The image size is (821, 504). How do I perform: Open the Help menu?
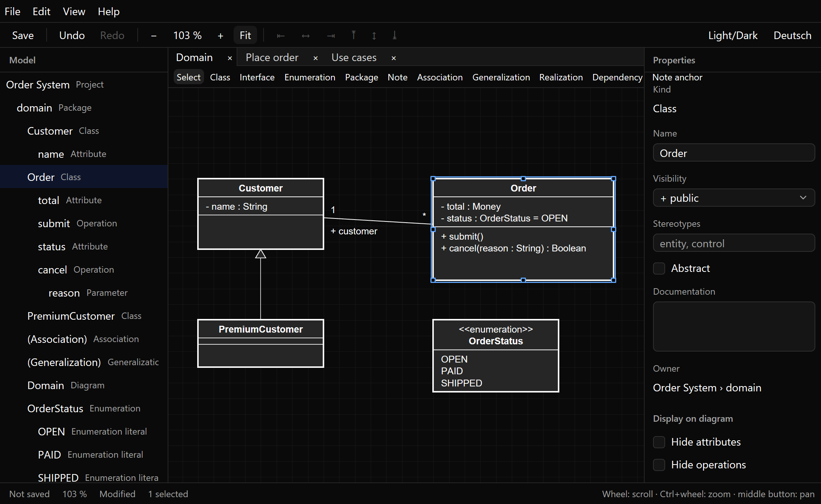point(108,11)
